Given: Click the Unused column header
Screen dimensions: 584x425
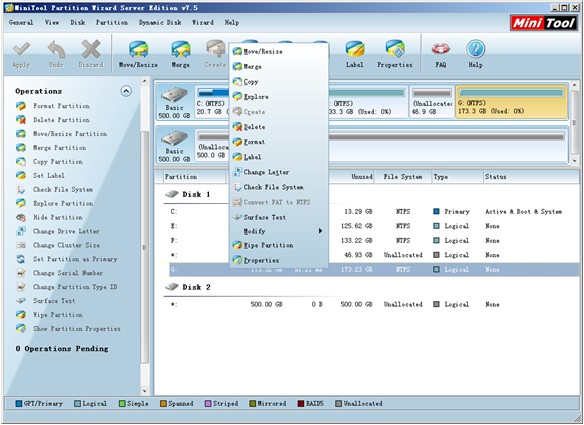Looking at the screenshot, I should (352, 177).
